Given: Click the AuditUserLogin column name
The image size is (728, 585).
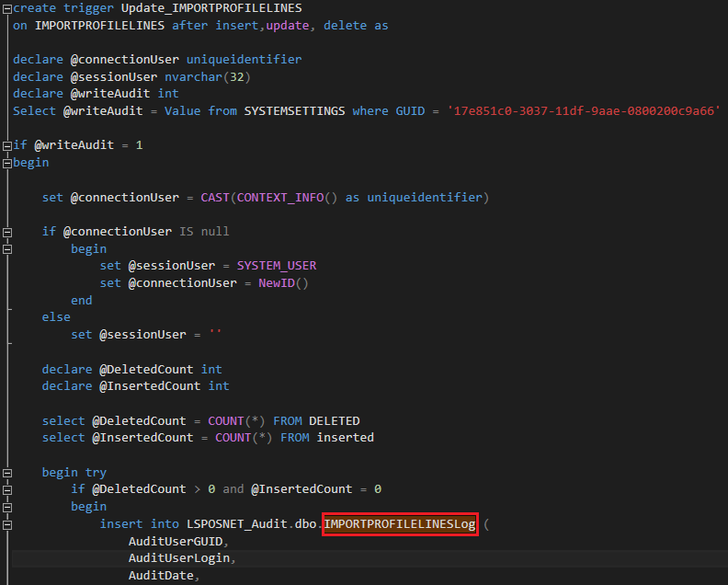Looking at the screenshot, I should point(179,558).
